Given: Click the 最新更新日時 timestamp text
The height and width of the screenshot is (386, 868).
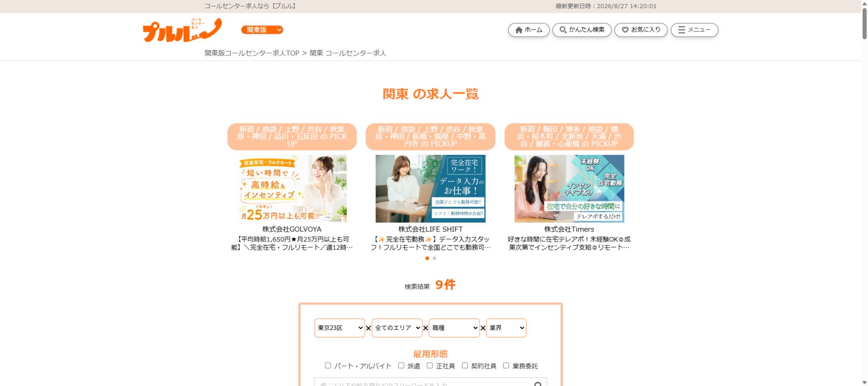Looking at the screenshot, I should click(x=606, y=6).
